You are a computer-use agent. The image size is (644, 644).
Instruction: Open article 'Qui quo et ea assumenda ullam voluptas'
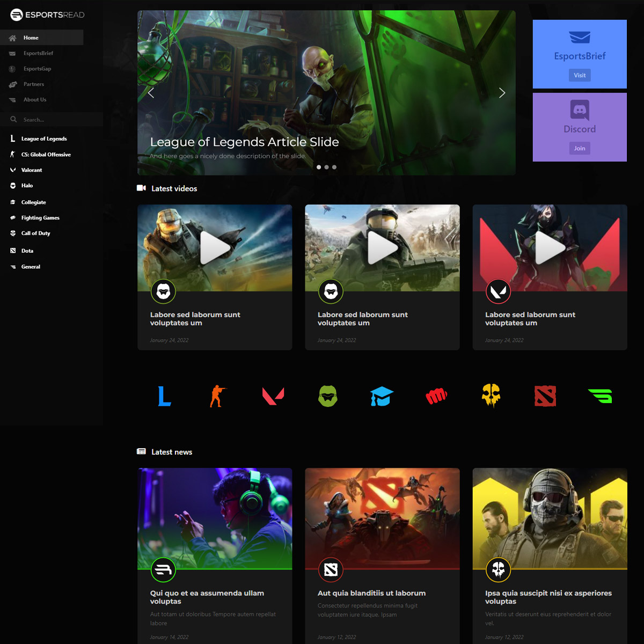[207, 597]
